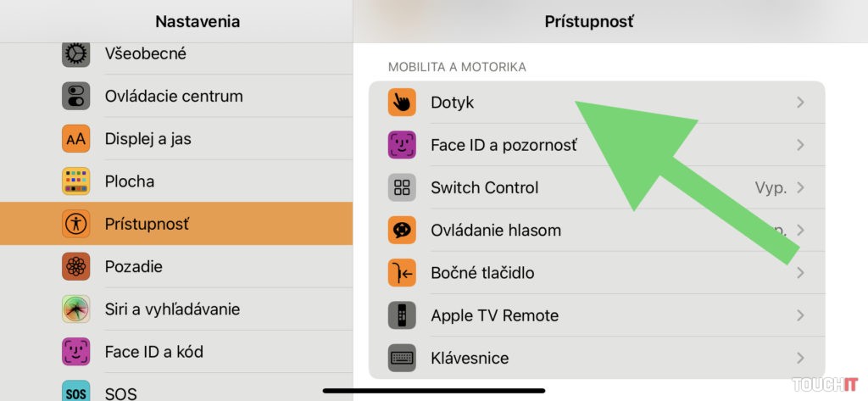Tap the Ovládacie centrum toggles icon
This screenshot has height=401, width=868.
[x=76, y=96]
